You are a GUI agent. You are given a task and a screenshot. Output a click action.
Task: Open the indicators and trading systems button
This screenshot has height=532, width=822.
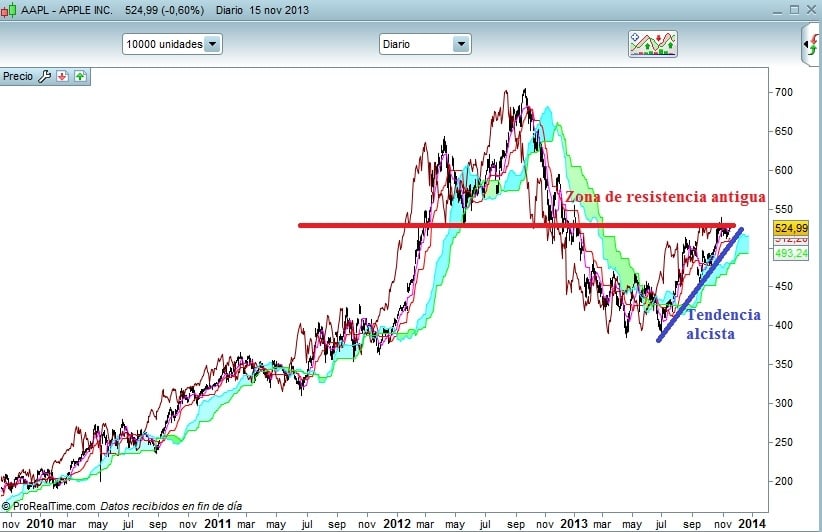(653, 44)
